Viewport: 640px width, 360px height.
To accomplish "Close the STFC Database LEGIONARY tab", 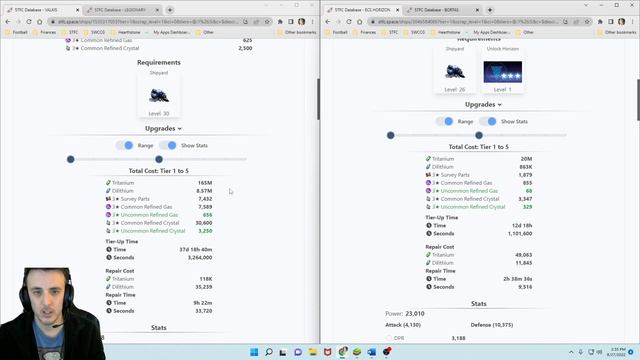I will coord(158,10).
